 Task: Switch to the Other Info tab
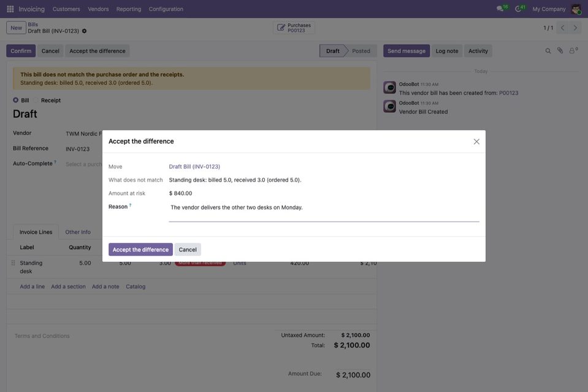click(78, 233)
